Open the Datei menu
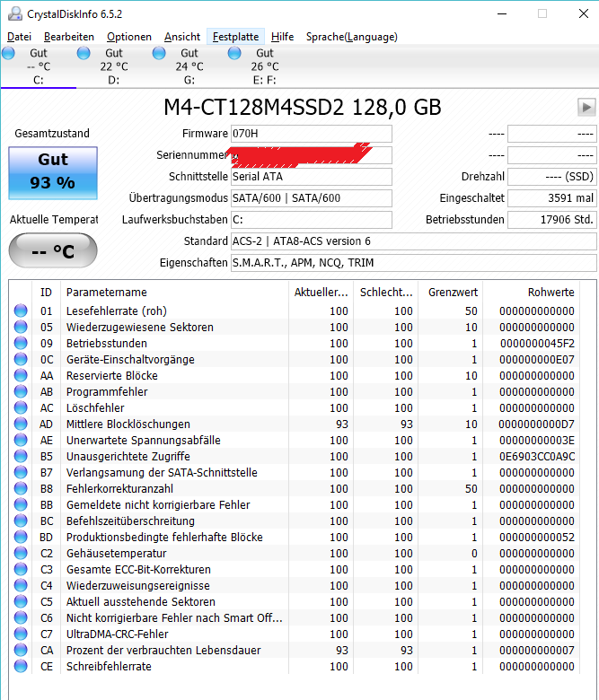Viewport: 599px width, 700px height. tap(19, 37)
